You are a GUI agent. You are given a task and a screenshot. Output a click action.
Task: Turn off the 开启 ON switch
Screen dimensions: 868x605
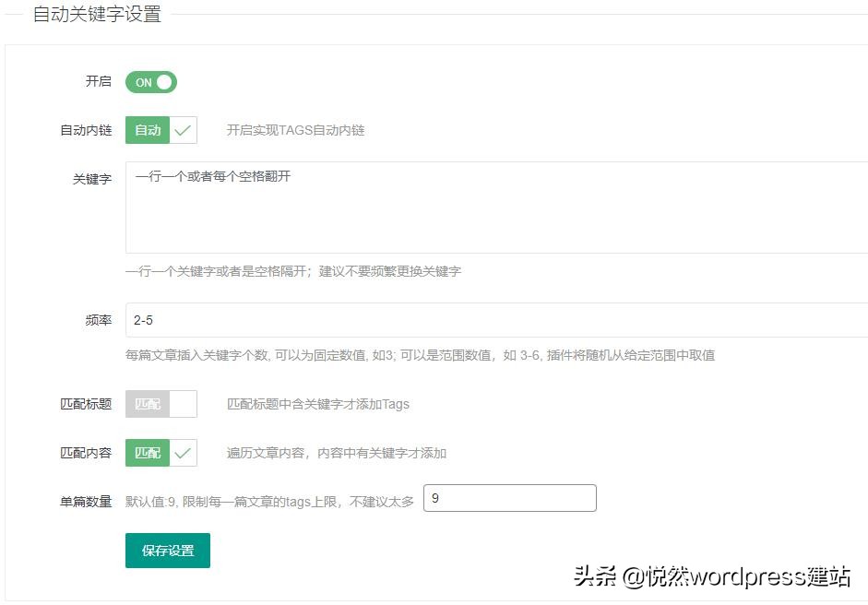pyautogui.click(x=150, y=82)
